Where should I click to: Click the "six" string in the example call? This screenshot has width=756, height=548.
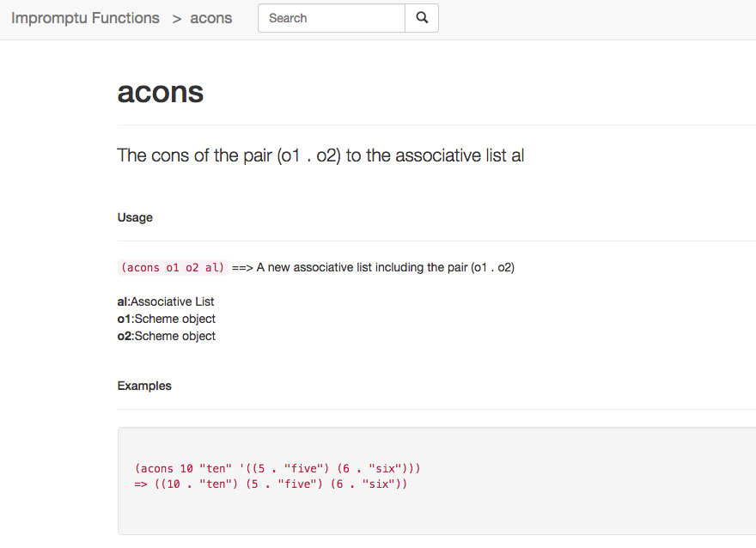(388, 468)
